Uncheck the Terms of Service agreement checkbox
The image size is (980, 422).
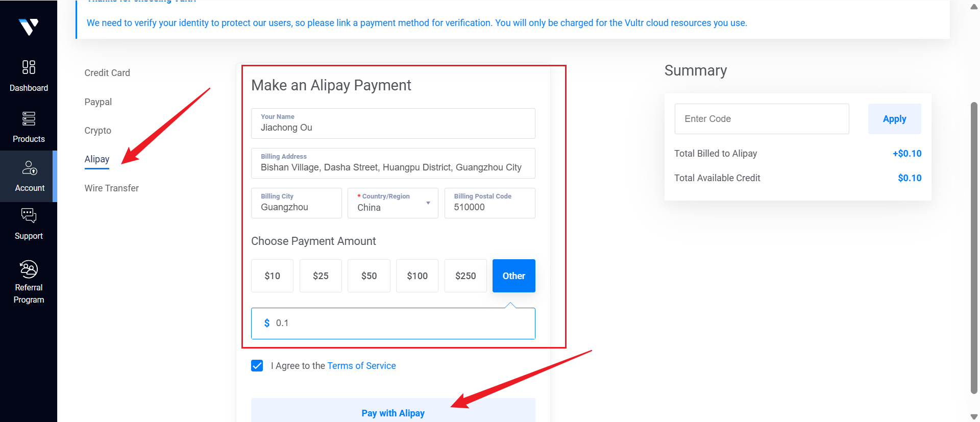tap(257, 366)
